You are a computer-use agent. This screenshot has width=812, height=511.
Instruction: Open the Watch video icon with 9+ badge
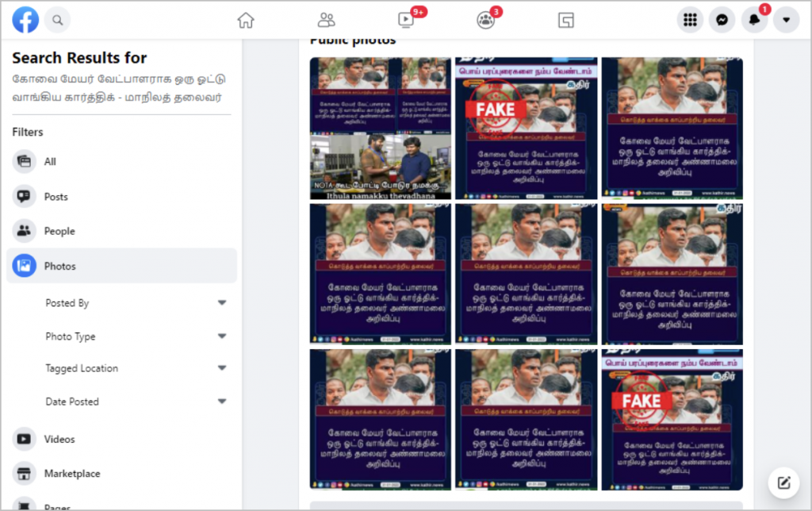tap(407, 20)
